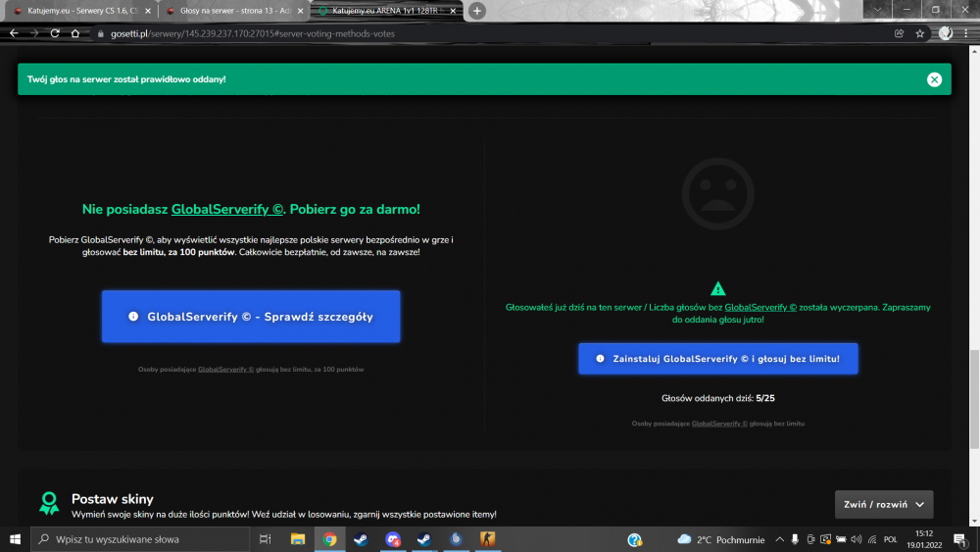
Task: Open the Discord taskbar icon with badge
Action: pos(393,539)
